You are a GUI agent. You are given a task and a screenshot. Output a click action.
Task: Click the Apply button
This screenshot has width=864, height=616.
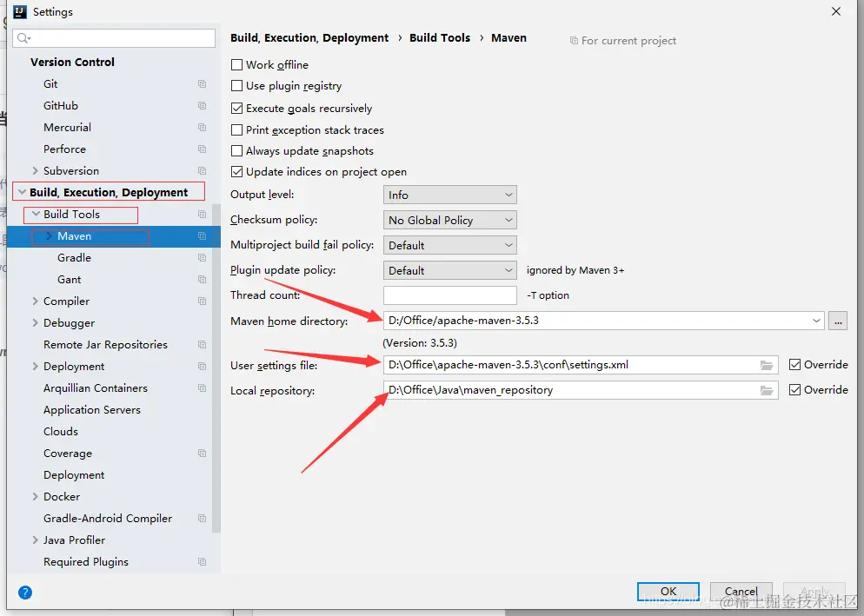click(x=814, y=591)
